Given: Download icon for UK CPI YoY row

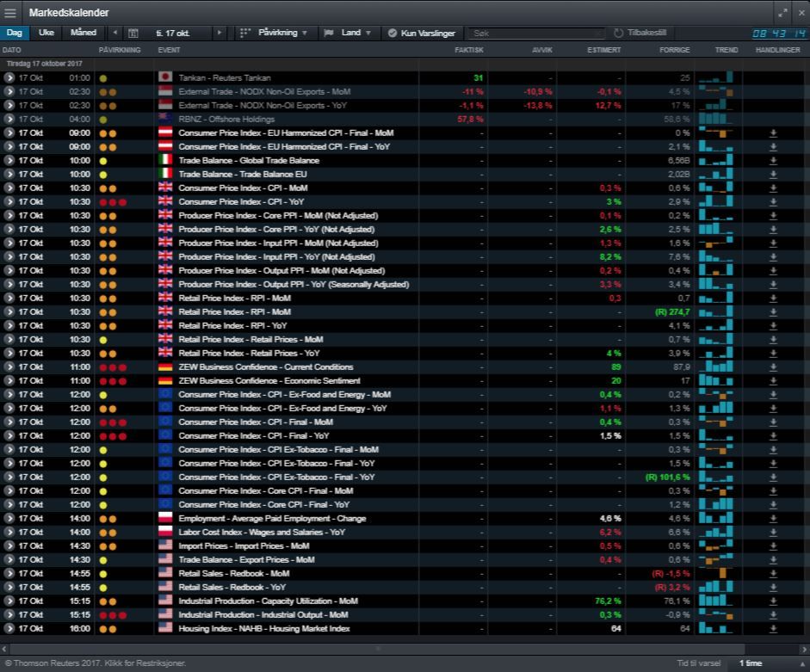Looking at the screenshot, I should [x=773, y=202].
